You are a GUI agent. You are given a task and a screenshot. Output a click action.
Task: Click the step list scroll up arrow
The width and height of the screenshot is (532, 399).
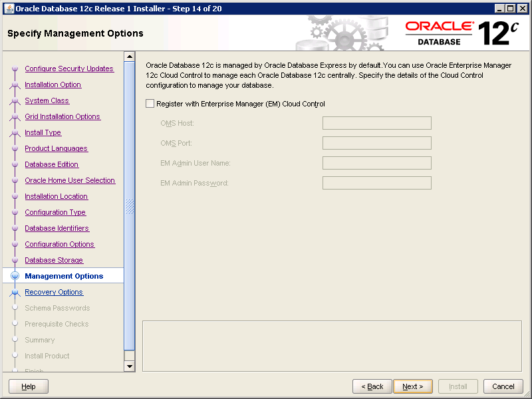pos(130,57)
